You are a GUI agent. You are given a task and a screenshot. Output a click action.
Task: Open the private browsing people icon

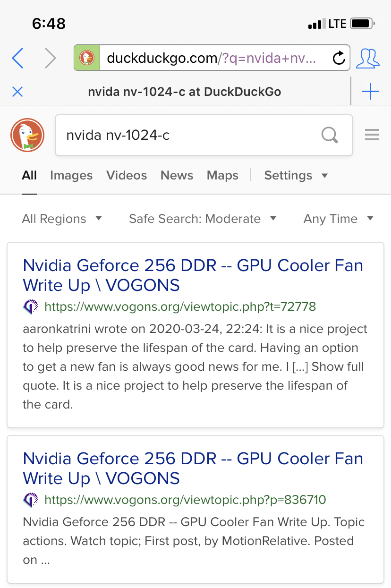367,58
